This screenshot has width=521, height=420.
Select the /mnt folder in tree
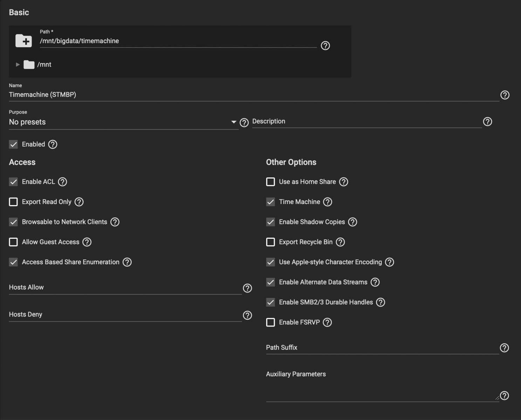(x=44, y=64)
